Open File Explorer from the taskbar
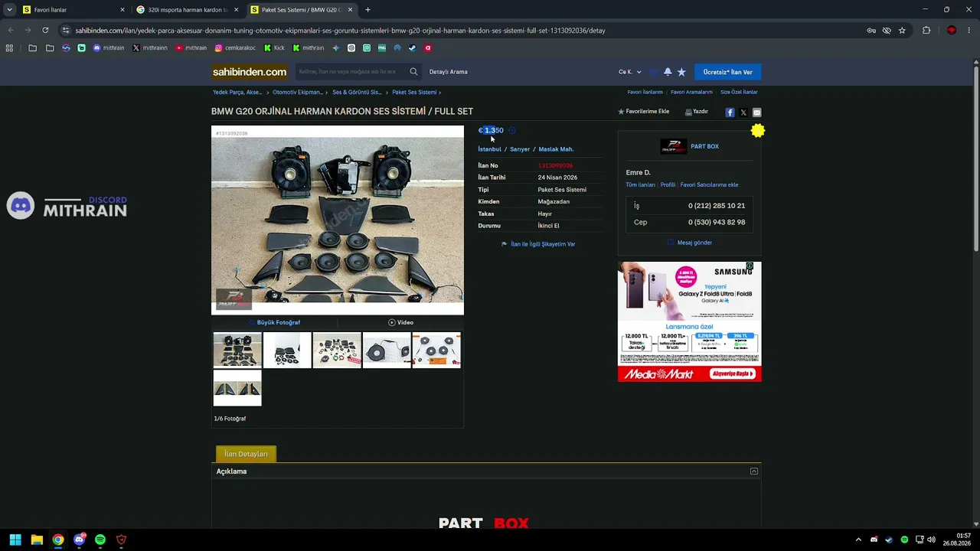The height and width of the screenshot is (551, 980). click(37, 540)
